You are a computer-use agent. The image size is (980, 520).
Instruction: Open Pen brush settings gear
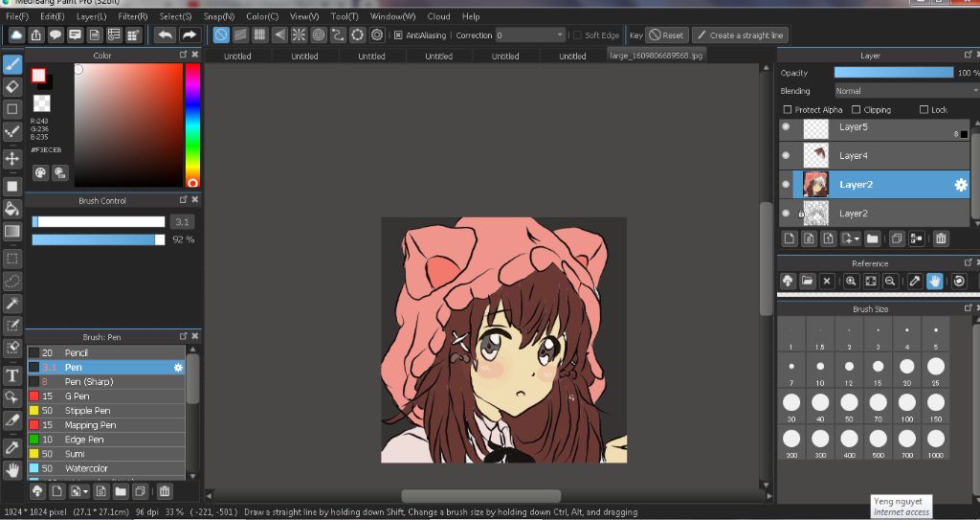click(x=178, y=368)
